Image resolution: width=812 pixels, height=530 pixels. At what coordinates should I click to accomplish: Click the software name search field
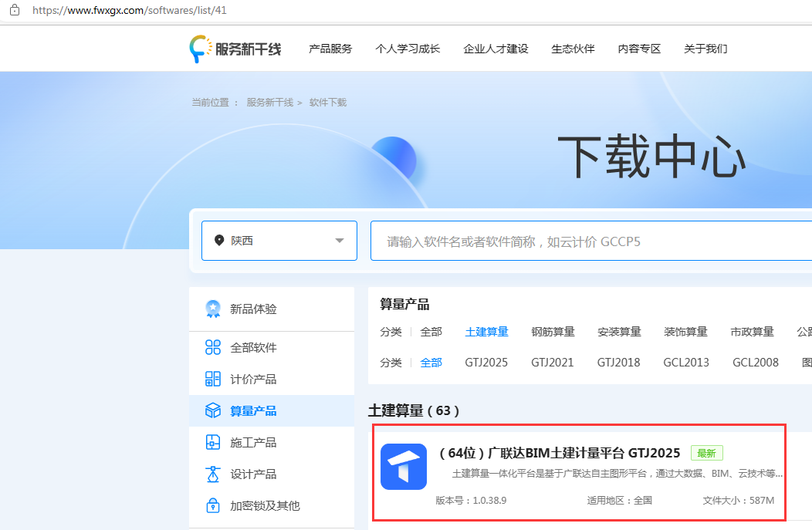pos(591,241)
